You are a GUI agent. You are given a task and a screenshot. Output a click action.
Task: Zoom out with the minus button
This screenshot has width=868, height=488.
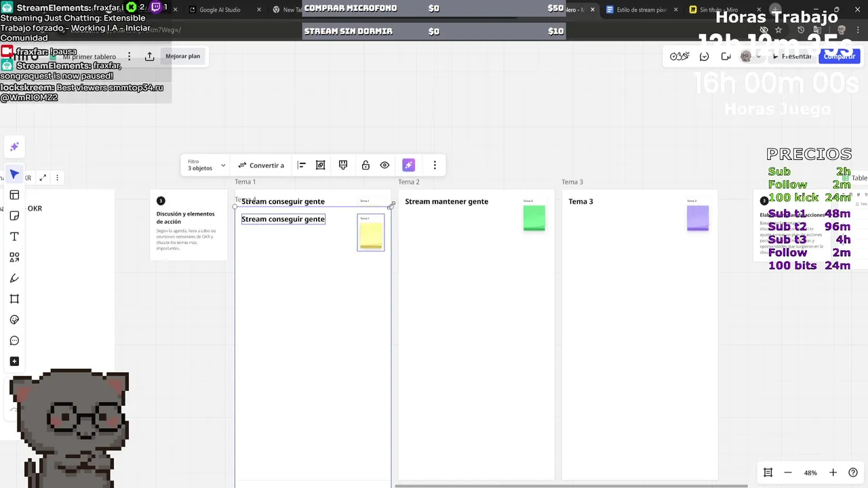(788, 472)
